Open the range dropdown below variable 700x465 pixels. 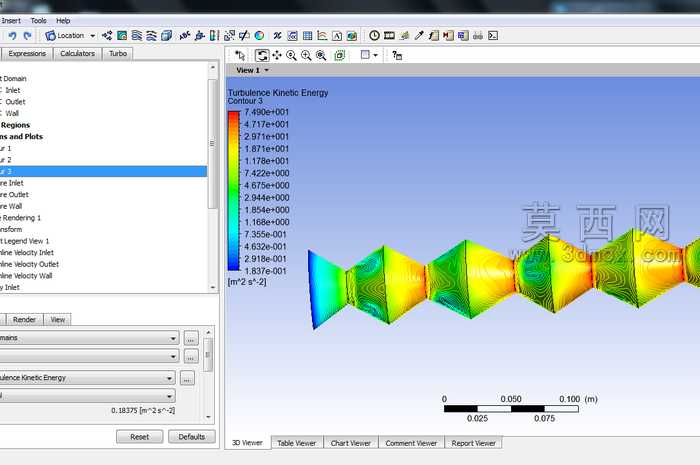(88, 395)
